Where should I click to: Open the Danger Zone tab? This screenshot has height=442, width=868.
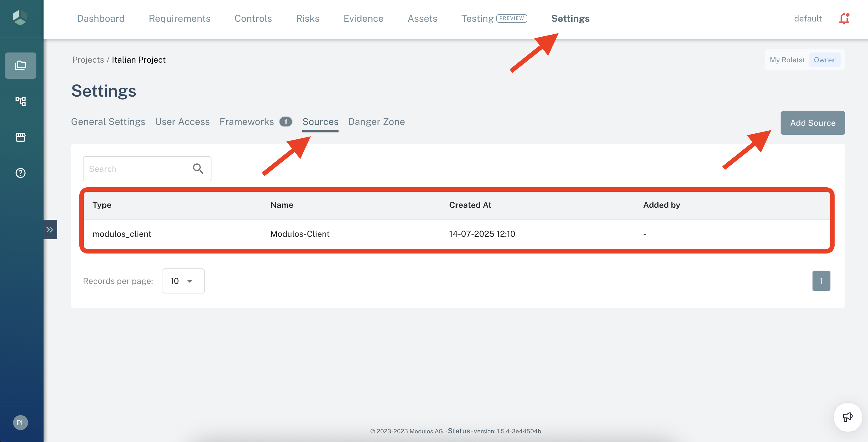click(376, 122)
